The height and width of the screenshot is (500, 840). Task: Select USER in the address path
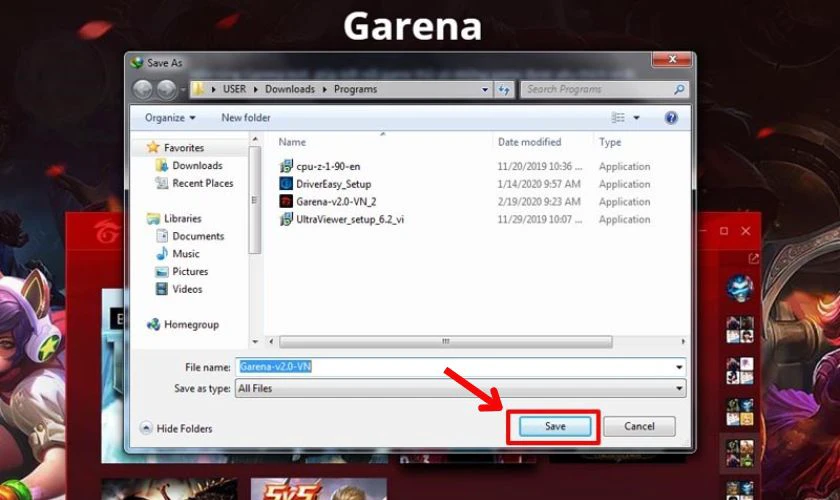pyautogui.click(x=234, y=89)
